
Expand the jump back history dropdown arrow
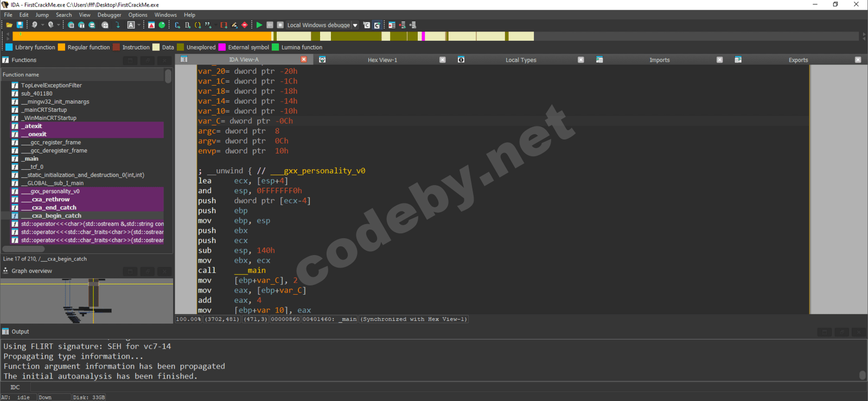tap(42, 25)
